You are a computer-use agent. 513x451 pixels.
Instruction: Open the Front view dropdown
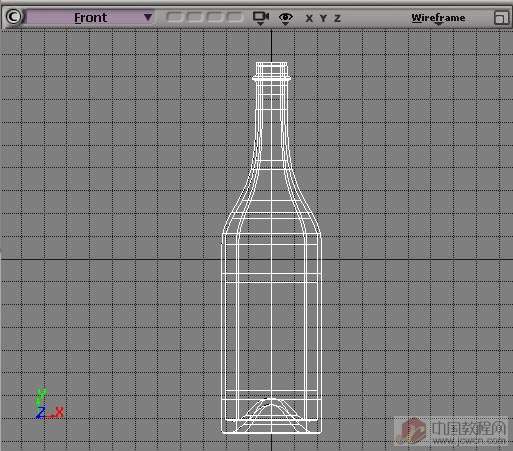(90, 17)
